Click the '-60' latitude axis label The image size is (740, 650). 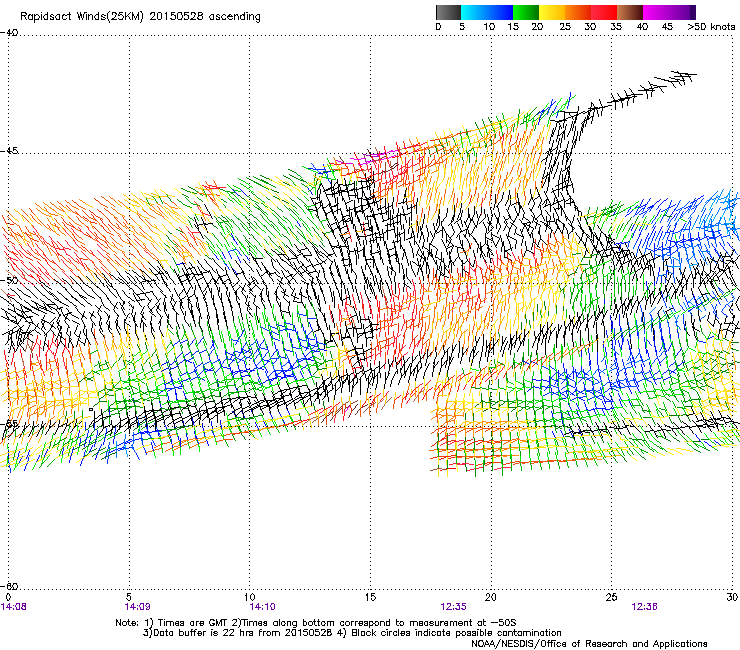tap(9, 586)
